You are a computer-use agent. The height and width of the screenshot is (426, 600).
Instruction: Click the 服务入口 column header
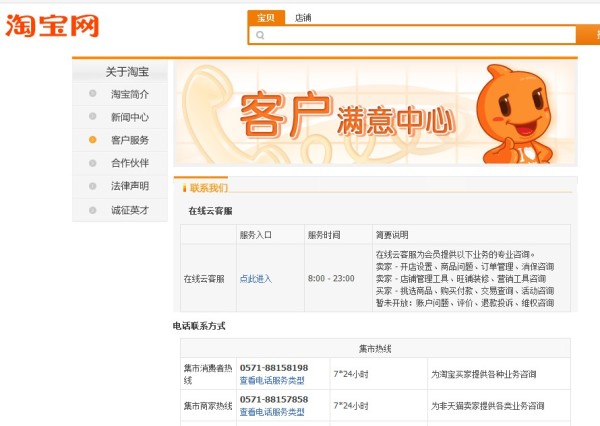coord(256,235)
